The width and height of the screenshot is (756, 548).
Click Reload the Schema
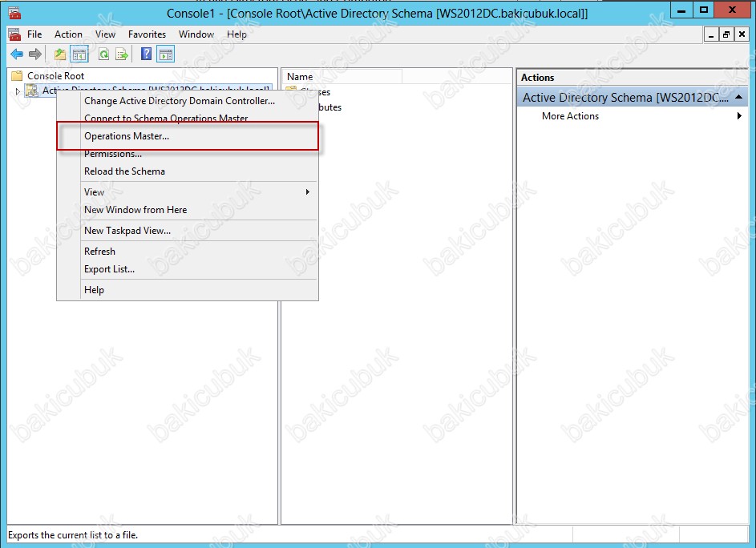point(188,171)
